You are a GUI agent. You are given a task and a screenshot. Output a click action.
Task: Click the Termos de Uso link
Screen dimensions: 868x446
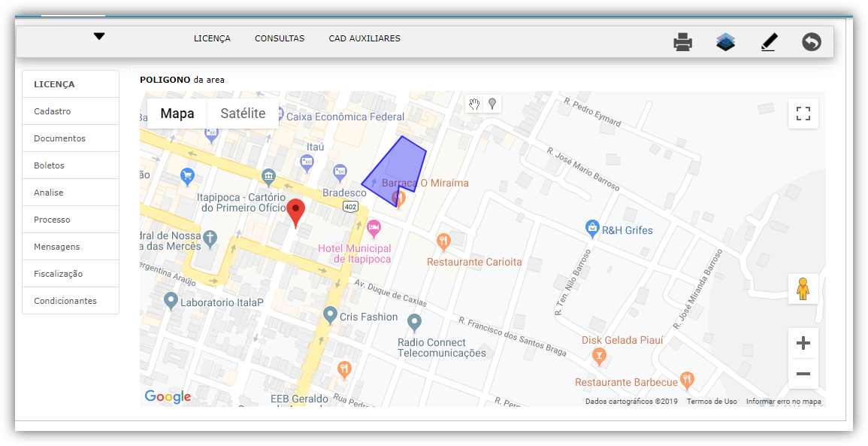tap(712, 402)
